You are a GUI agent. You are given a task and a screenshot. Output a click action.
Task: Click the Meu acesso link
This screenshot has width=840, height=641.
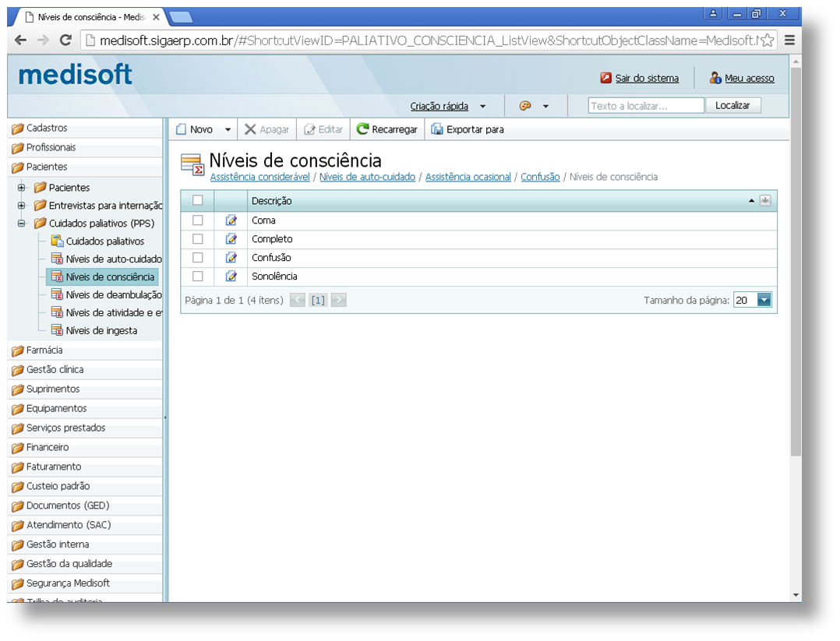749,78
